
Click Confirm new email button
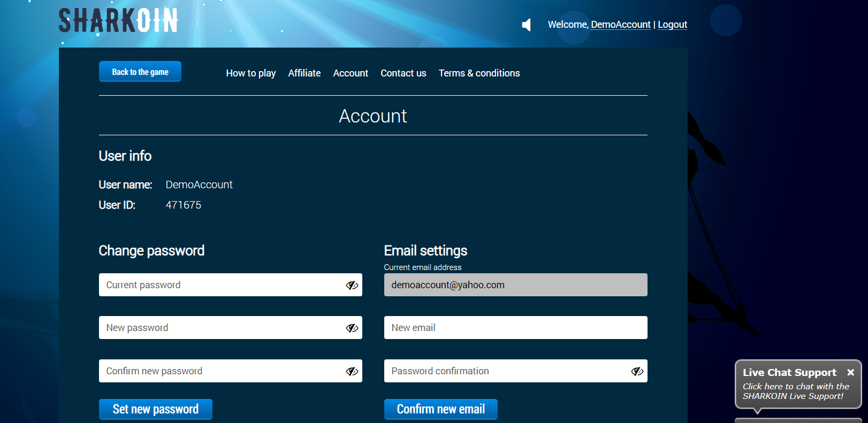441,409
